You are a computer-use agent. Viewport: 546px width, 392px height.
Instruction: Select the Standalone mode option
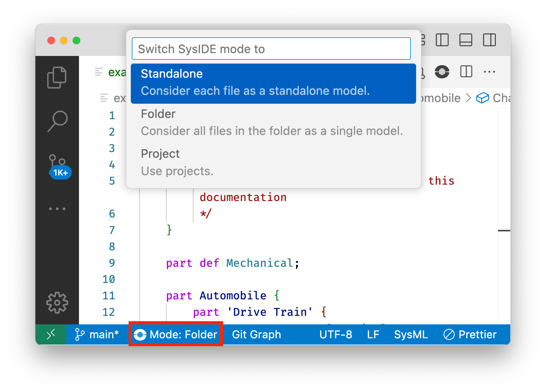pos(273,83)
